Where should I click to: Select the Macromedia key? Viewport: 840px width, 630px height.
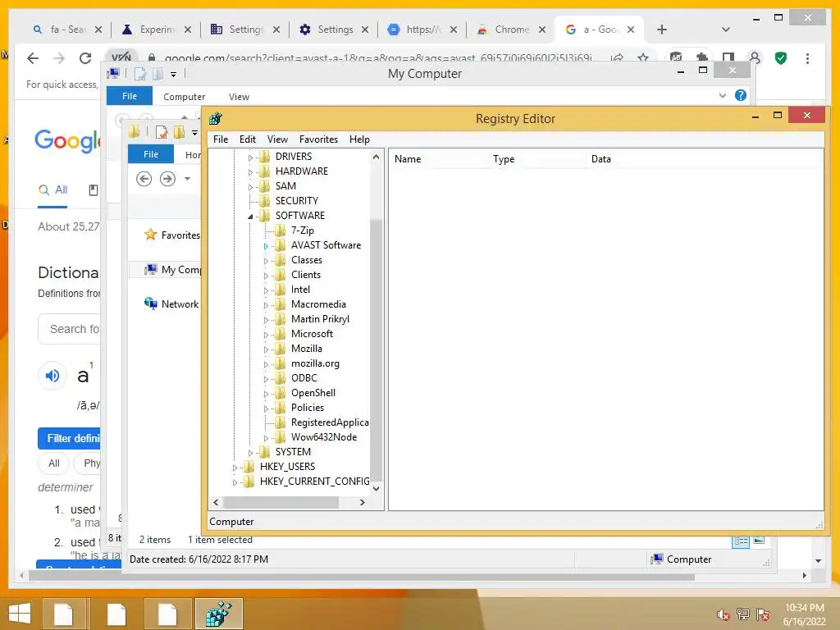tap(318, 304)
